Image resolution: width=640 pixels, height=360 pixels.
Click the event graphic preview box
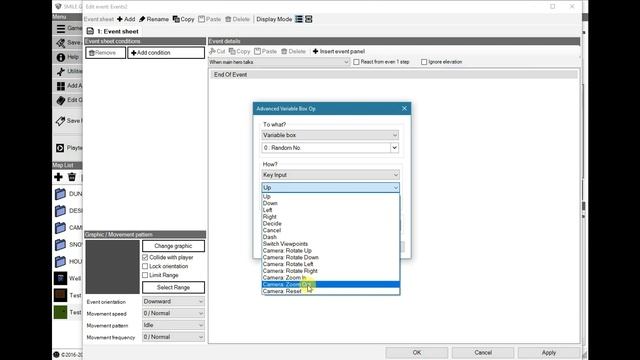click(113, 267)
